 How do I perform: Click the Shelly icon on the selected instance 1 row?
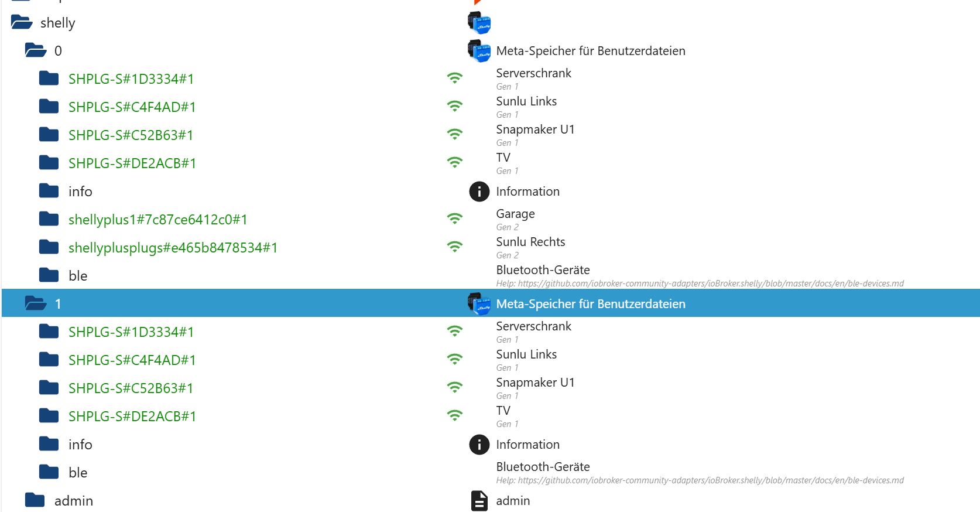(479, 303)
